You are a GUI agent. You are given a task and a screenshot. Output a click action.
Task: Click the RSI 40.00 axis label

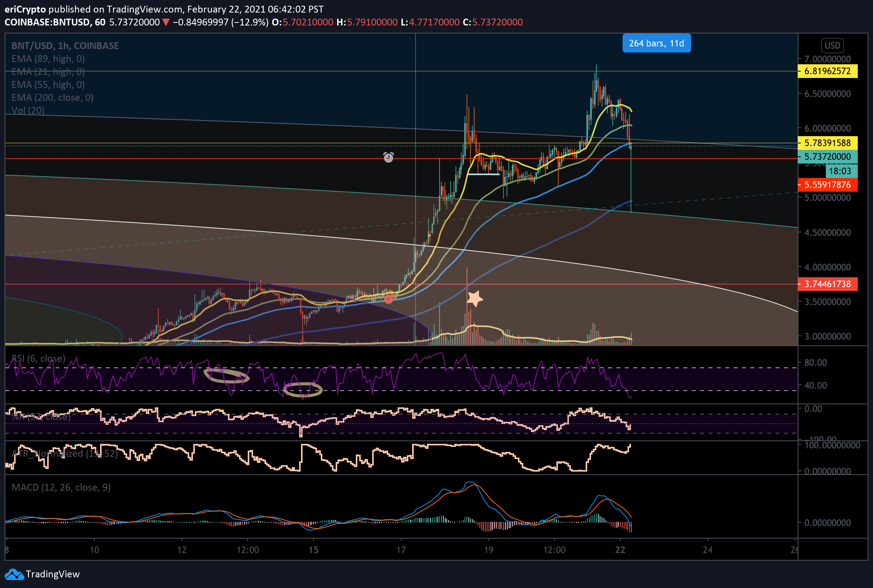pyautogui.click(x=816, y=386)
